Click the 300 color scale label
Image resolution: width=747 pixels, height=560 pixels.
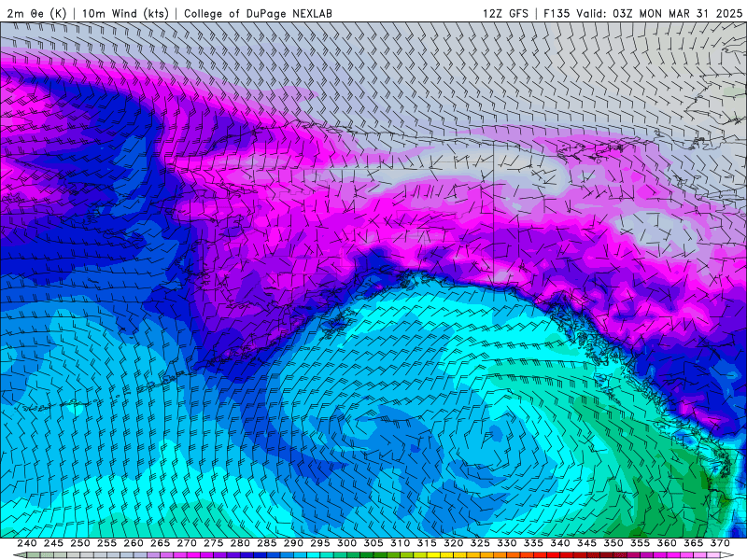tap(346, 543)
